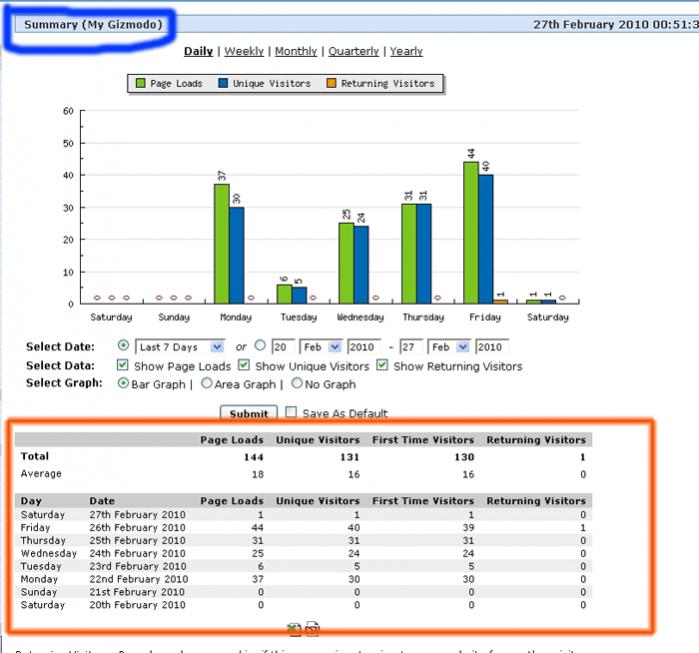The height and width of the screenshot is (653, 699).
Task: Open the Last 7 Days dropdown
Action: point(180,347)
